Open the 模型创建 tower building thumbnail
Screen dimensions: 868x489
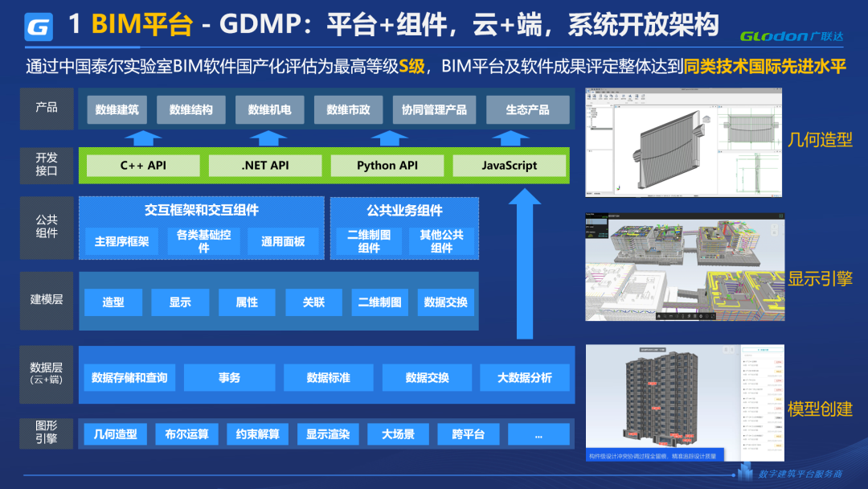[x=685, y=403]
